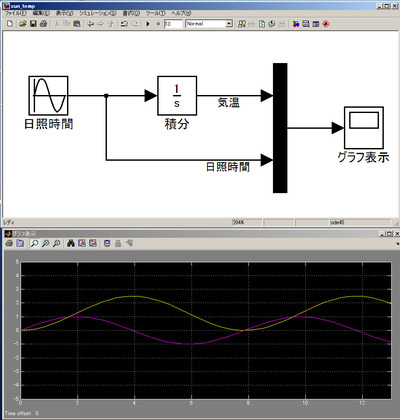The width and height of the screenshot is (400, 420).
Task: Click the New model toolbar icon
Action: (x=10, y=24)
